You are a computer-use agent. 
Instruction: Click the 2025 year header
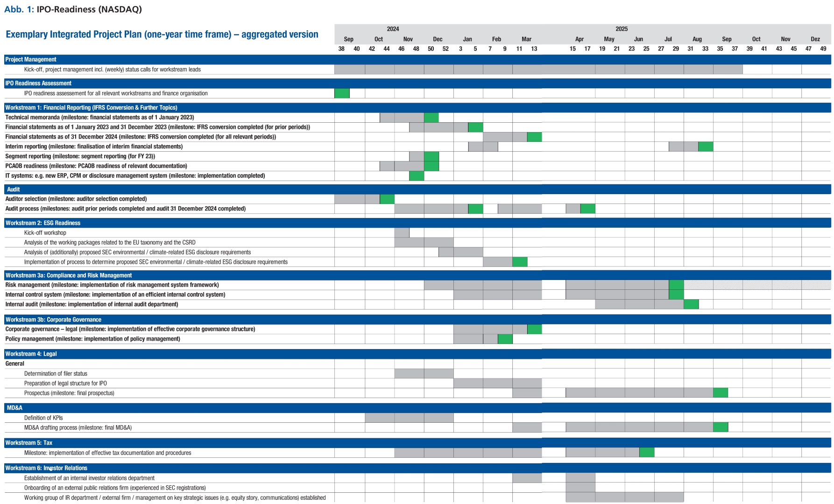click(622, 29)
